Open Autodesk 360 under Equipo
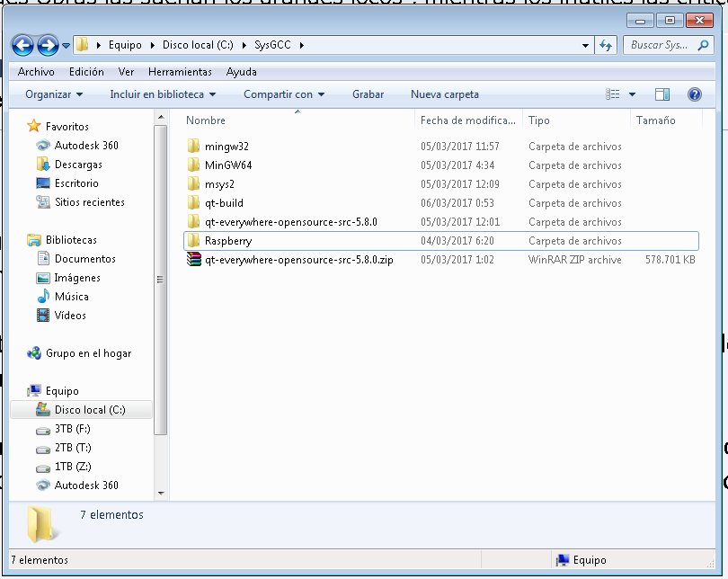This screenshot has height=579, width=728. [x=86, y=485]
